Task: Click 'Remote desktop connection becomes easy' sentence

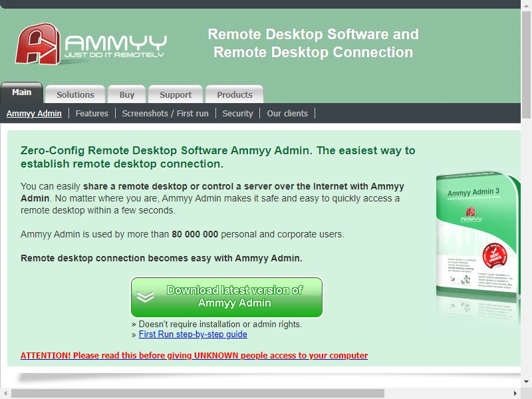Action: point(162,258)
